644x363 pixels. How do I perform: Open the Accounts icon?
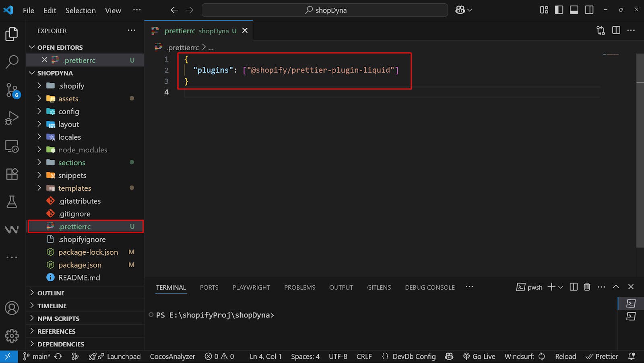click(x=12, y=308)
